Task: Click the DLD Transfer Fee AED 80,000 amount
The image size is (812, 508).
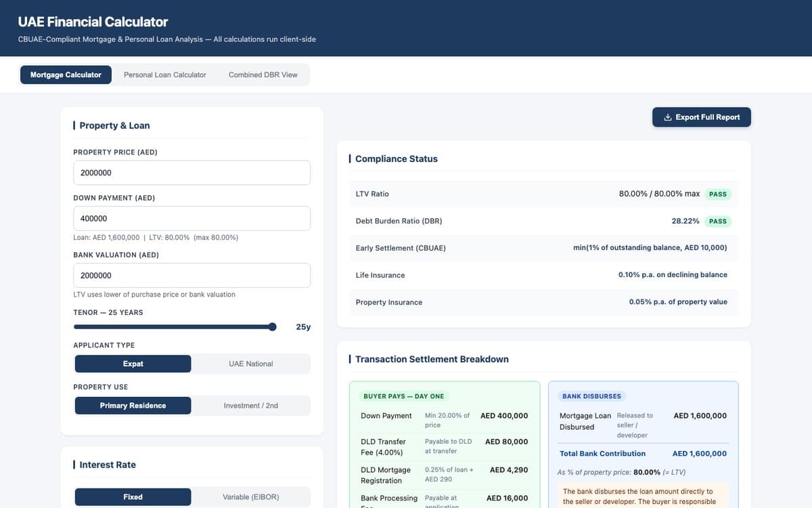Action: coord(507,442)
